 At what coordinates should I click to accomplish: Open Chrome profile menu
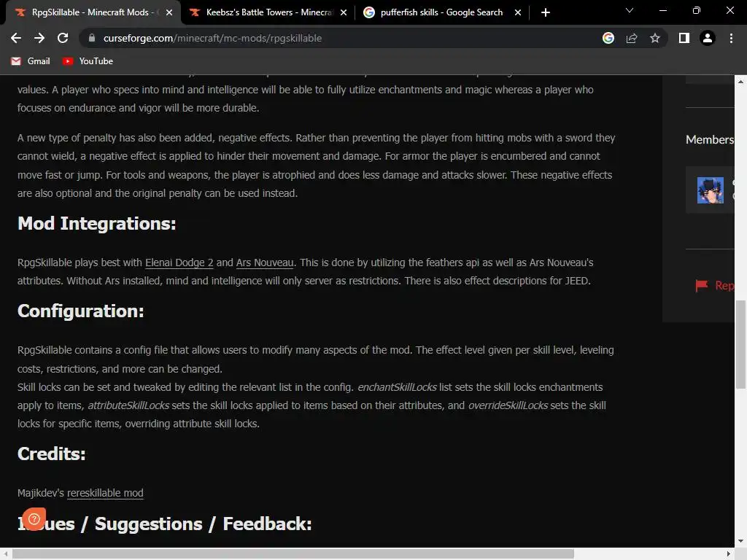708,38
